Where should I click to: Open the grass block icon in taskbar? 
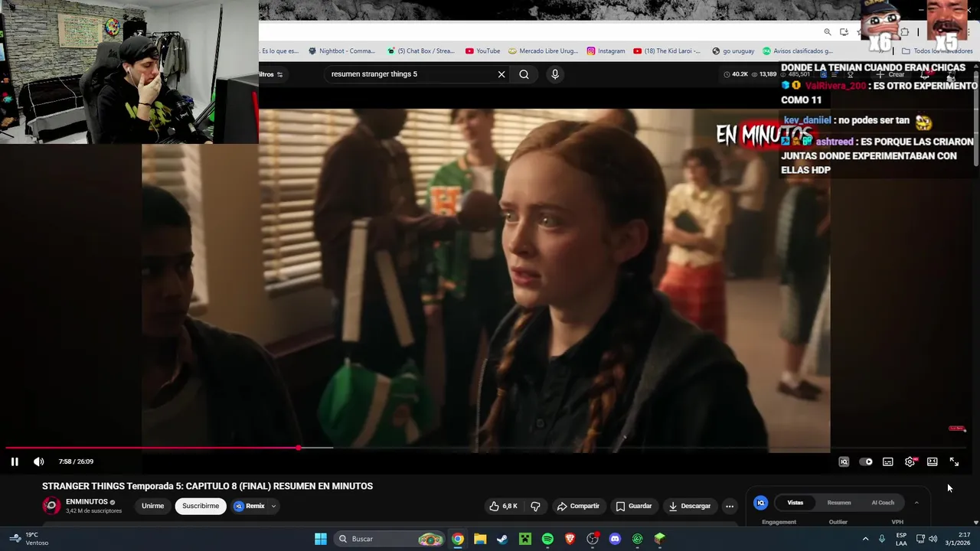(x=660, y=539)
